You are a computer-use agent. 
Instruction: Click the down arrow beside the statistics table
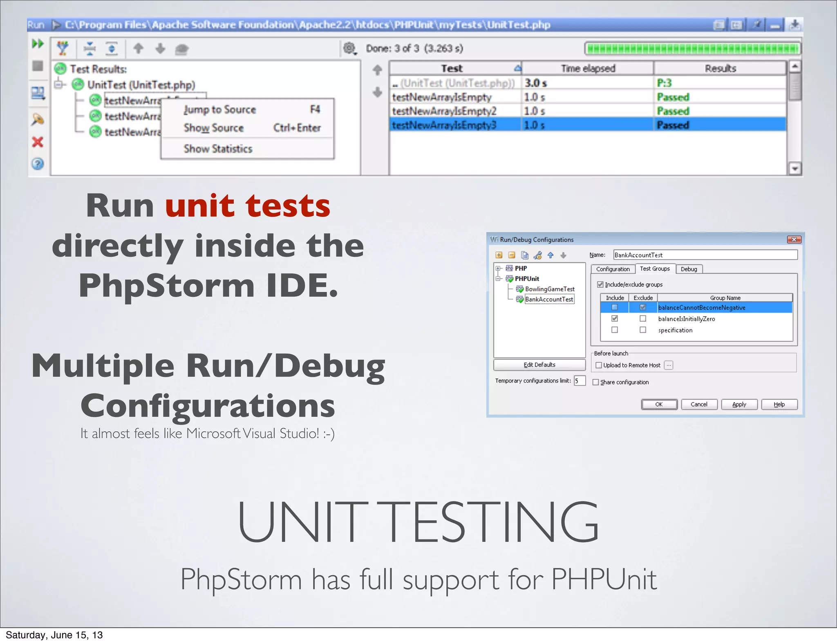click(x=377, y=92)
